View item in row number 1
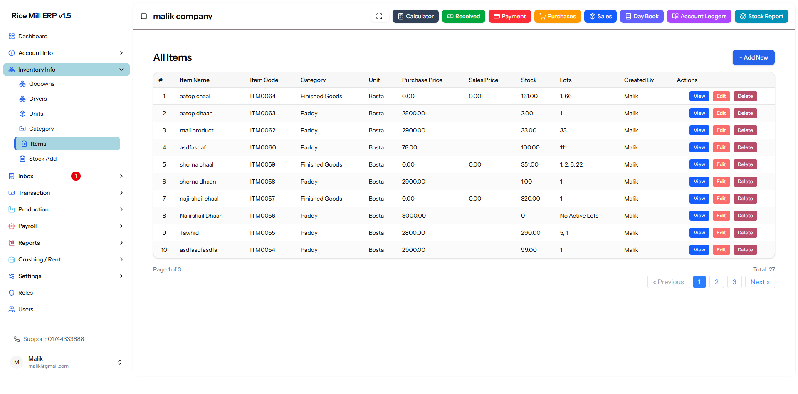The height and width of the screenshot is (394, 798). click(x=699, y=96)
